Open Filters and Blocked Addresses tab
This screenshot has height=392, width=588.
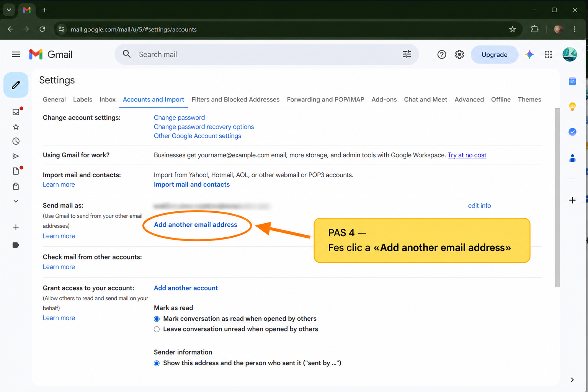click(235, 100)
